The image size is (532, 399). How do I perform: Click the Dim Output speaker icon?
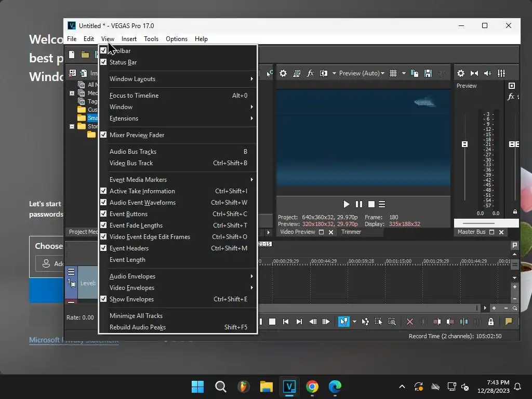(488, 73)
